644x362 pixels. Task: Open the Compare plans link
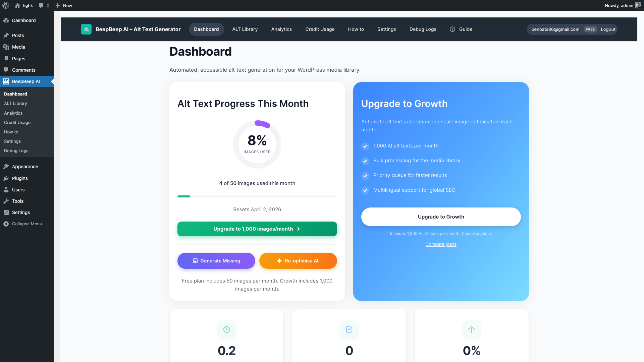(x=441, y=244)
